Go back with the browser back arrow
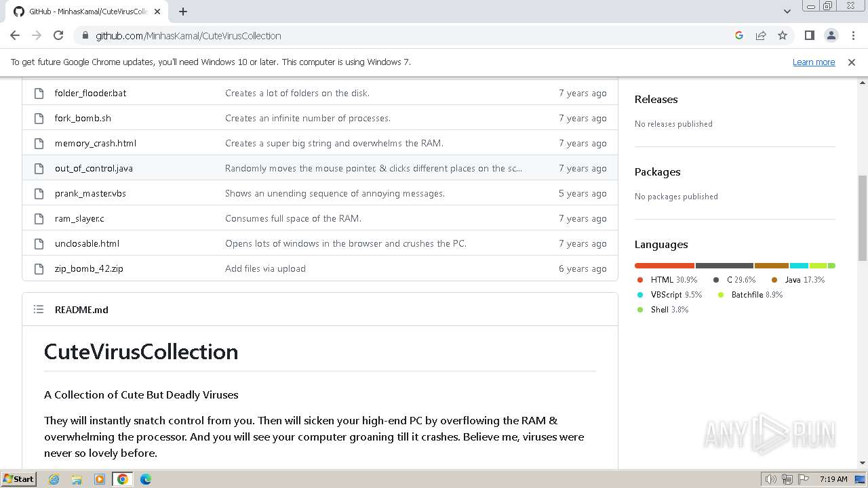The width and height of the screenshot is (868, 488). click(x=15, y=35)
